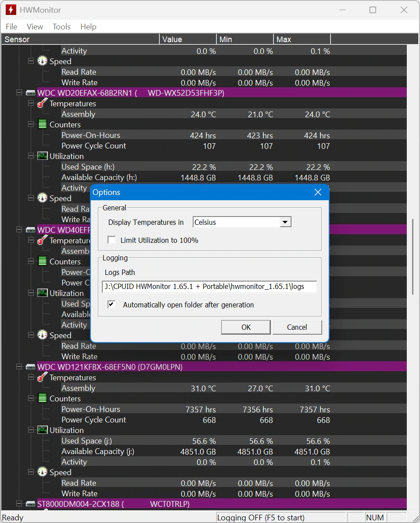Open the Display Temperatures in Celsius dropdown
Image resolution: width=420 pixels, height=523 pixels.
pyautogui.click(x=285, y=222)
